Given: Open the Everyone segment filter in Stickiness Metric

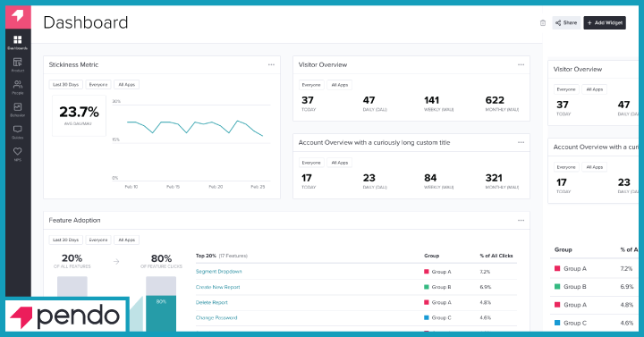Looking at the screenshot, I should (x=98, y=85).
